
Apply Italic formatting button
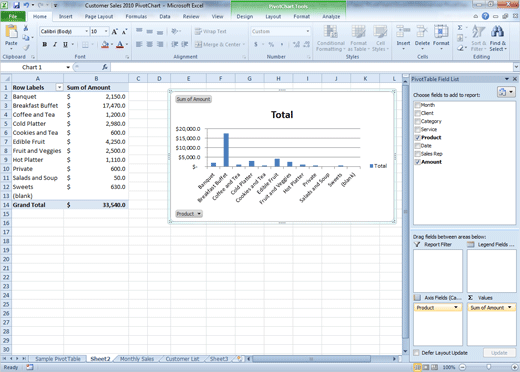click(55, 44)
